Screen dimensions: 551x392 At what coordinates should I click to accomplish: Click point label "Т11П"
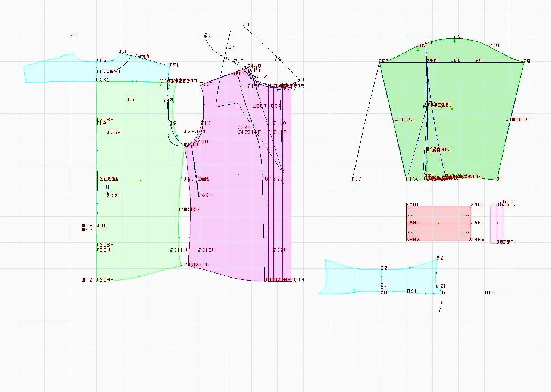[206, 84]
